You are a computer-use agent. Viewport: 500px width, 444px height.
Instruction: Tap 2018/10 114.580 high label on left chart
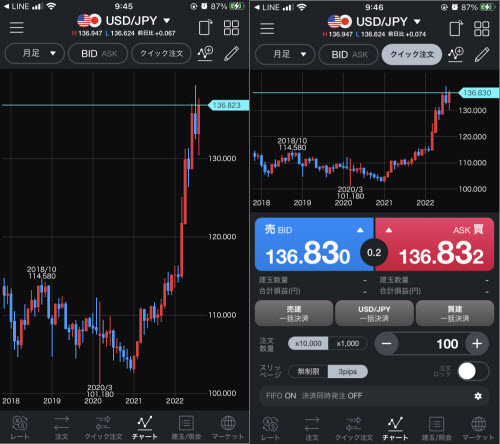[x=42, y=273]
